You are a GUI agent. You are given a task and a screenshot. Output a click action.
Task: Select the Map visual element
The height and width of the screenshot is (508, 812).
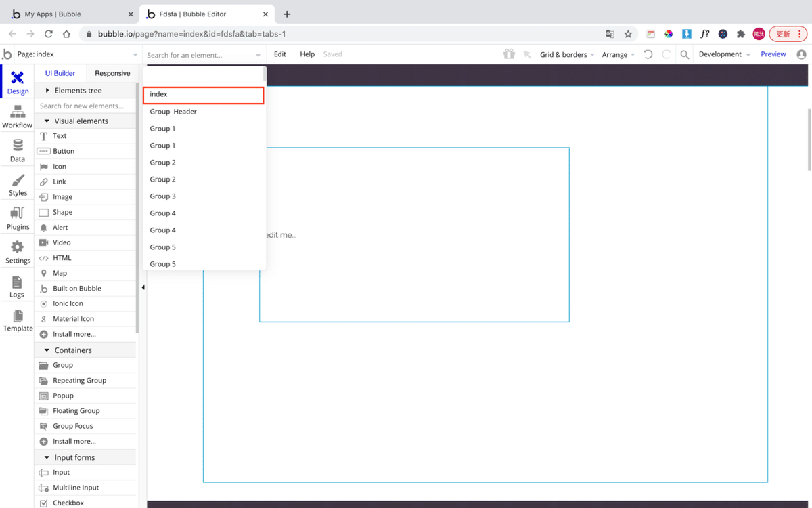pyautogui.click(x=85, y=273)
